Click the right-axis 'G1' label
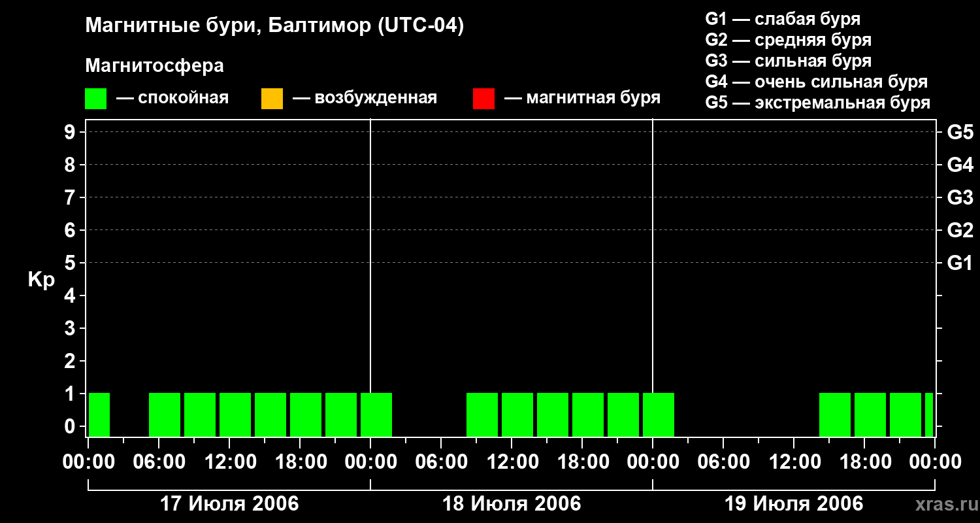This screenshot has height=523, width=980. [x=960, y=263]
